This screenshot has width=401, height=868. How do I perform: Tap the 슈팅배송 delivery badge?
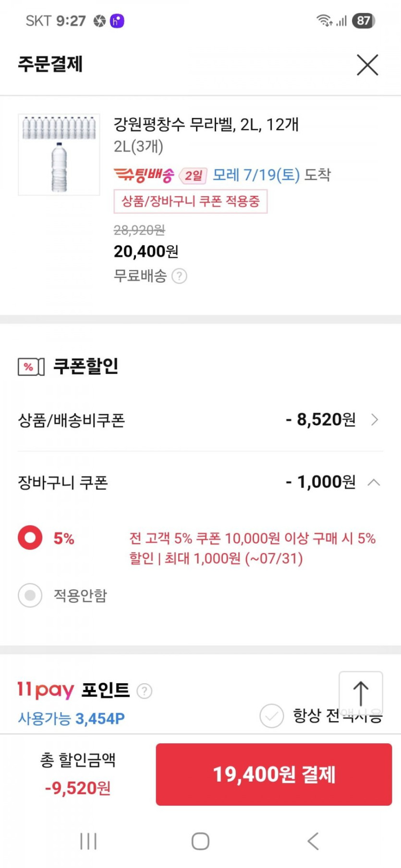click(144, 175)
